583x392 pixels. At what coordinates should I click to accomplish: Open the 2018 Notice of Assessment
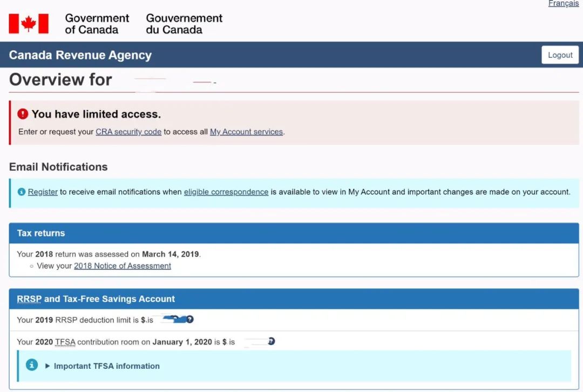123,266
